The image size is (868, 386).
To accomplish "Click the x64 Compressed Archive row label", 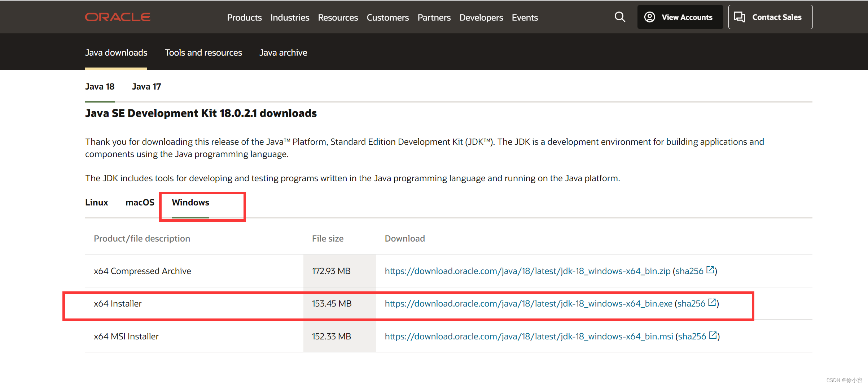I will pyautogui.click(x=143, y=271).
